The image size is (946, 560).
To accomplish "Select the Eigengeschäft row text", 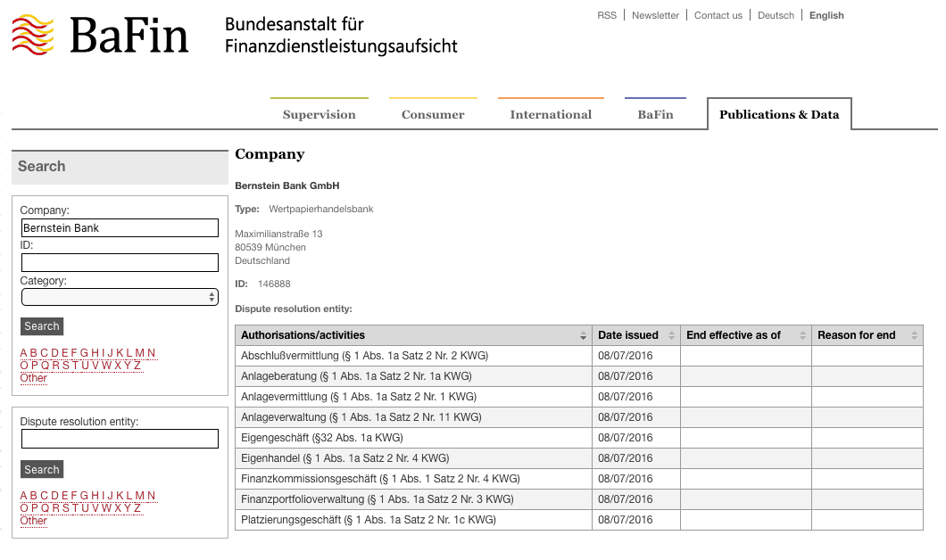I will click(x=321, y=438).
